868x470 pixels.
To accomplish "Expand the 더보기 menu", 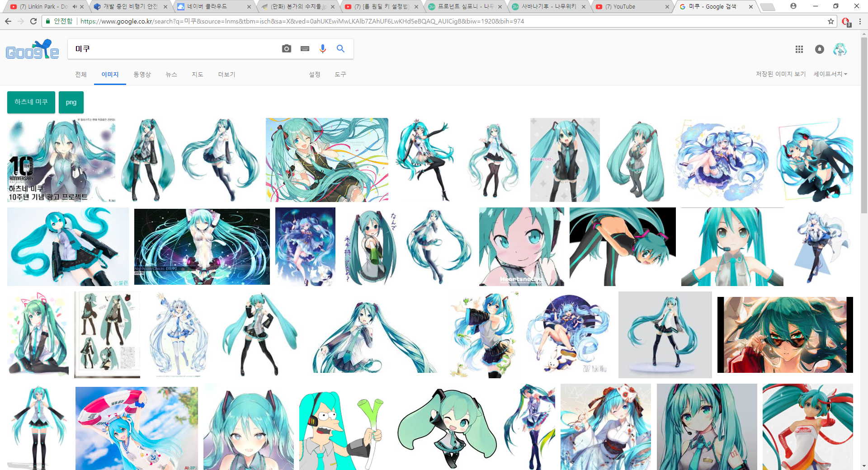I will pos(226,75).
